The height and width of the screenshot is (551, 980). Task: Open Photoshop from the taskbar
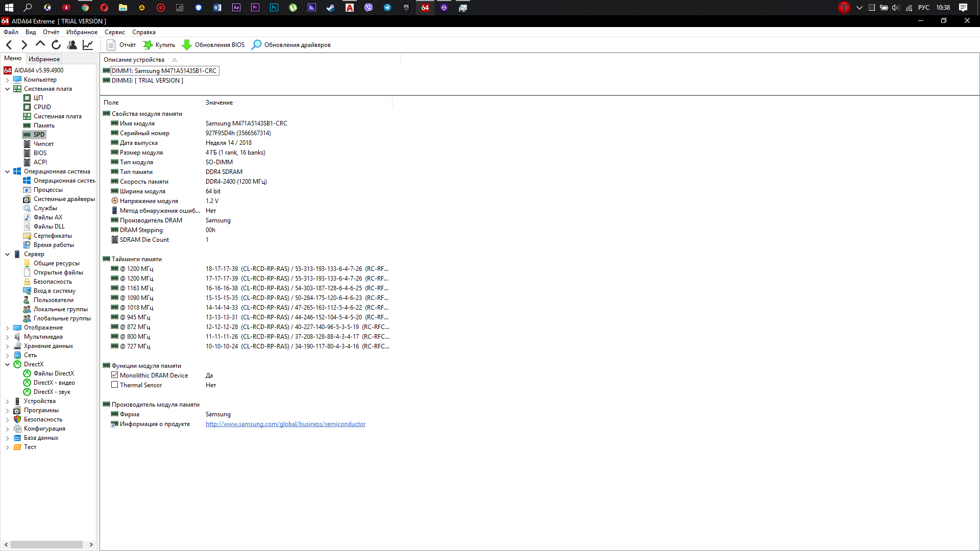tap(274, 8)
